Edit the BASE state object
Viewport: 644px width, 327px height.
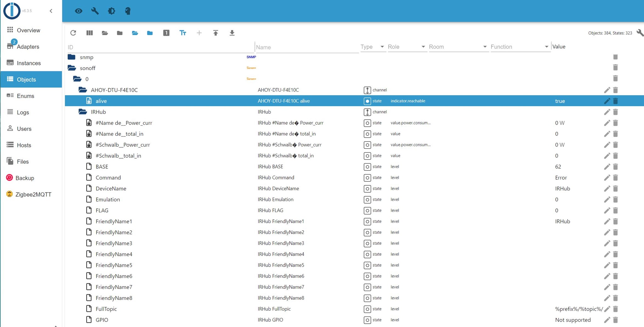coord(607,166)
